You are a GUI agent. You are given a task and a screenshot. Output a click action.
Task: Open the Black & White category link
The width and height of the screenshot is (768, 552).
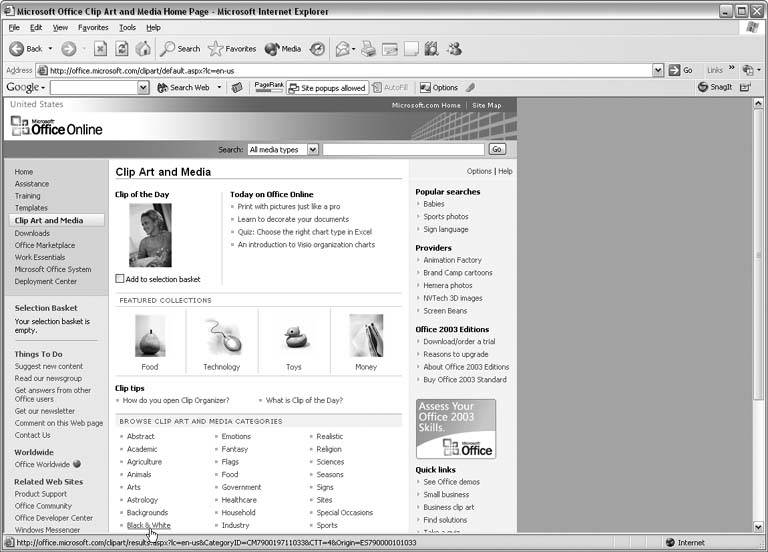(148, 525)
